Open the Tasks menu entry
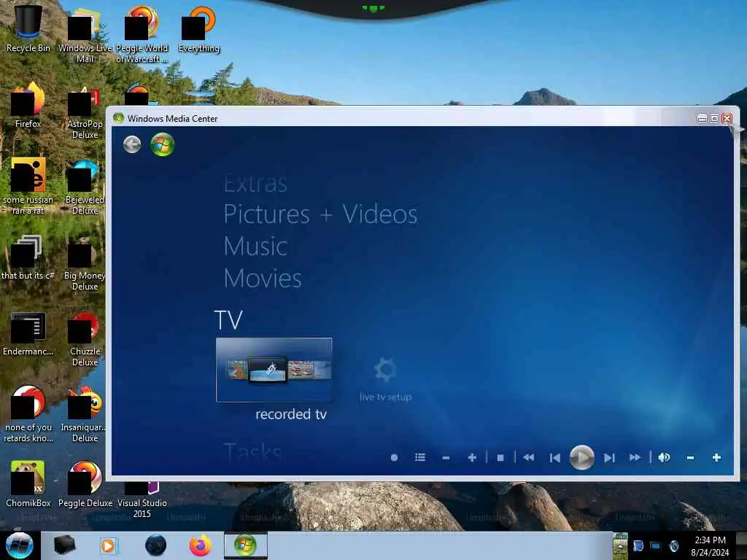Screen dimensions: 747x560 point(253,451)
